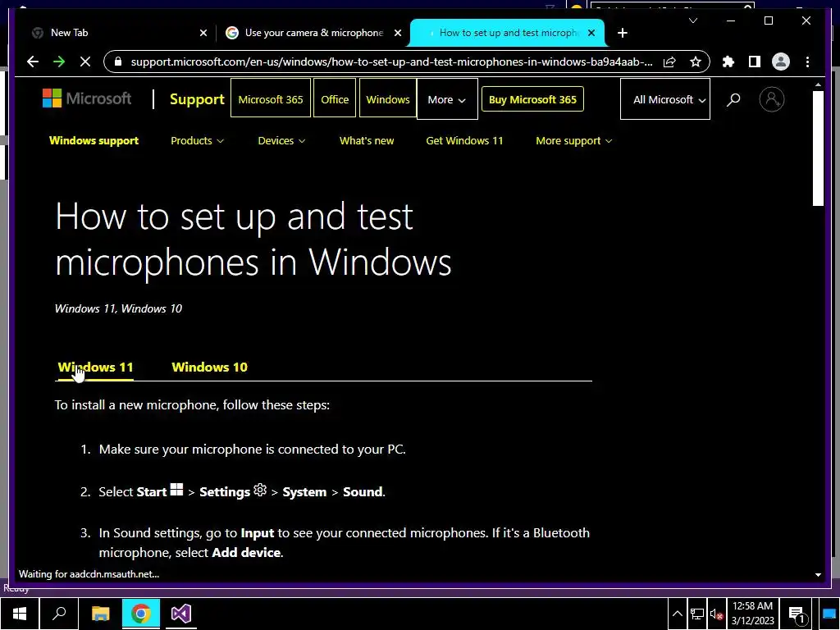The width and height of the screenshot is (840, 630).
Task: Click the scrollbar up arrow
Action: pyautogui.click(x=818, y=84)
